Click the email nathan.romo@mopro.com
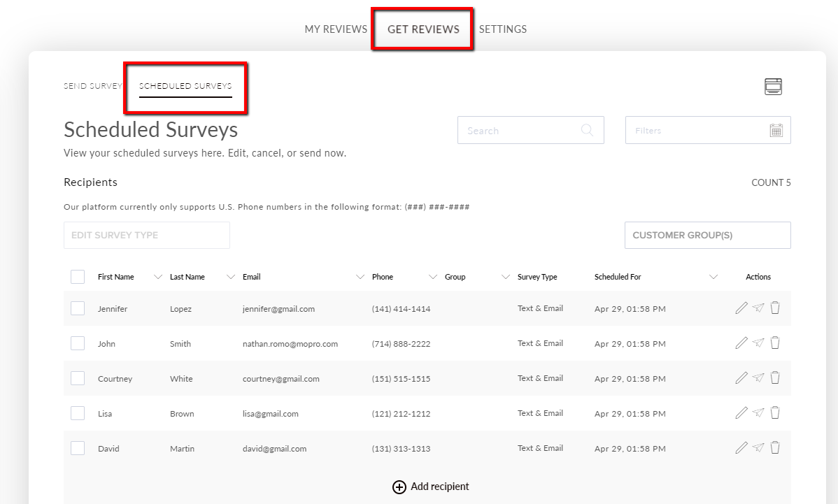 [290, 344]
